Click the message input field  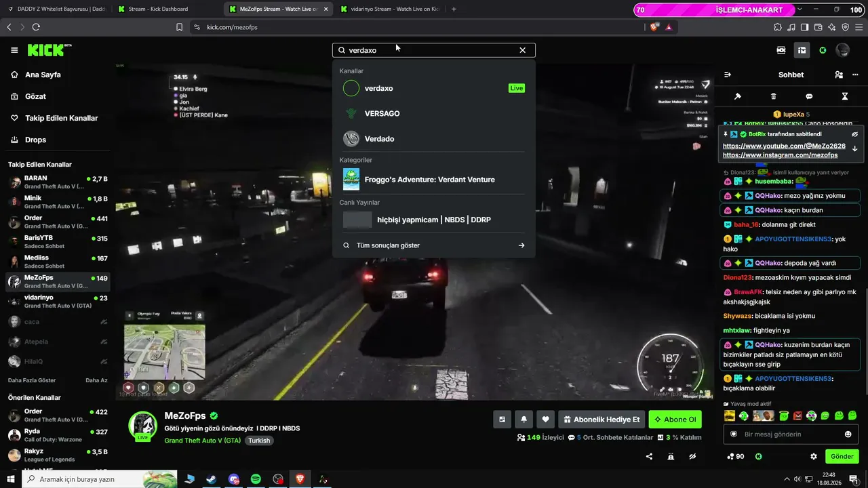point(791,434)
